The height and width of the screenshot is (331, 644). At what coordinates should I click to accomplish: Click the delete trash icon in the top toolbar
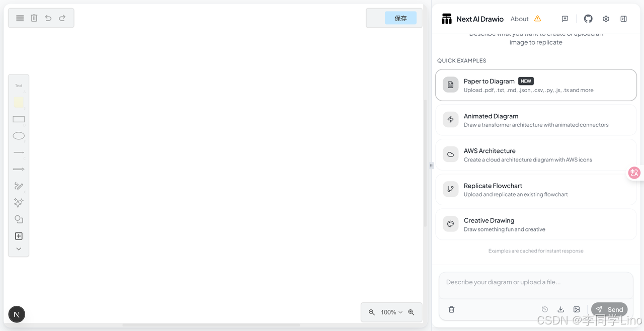(34, 18)
